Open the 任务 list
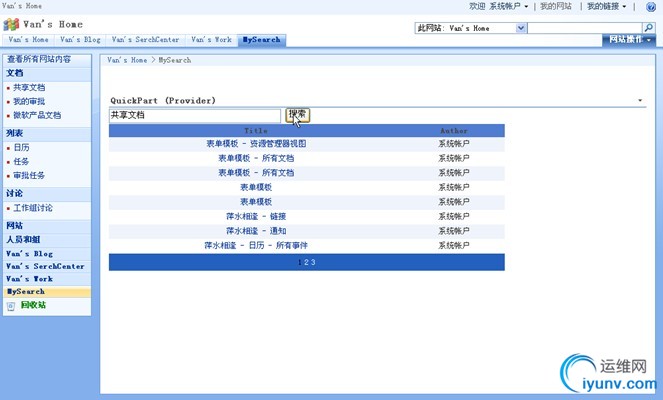 (21, 162)
